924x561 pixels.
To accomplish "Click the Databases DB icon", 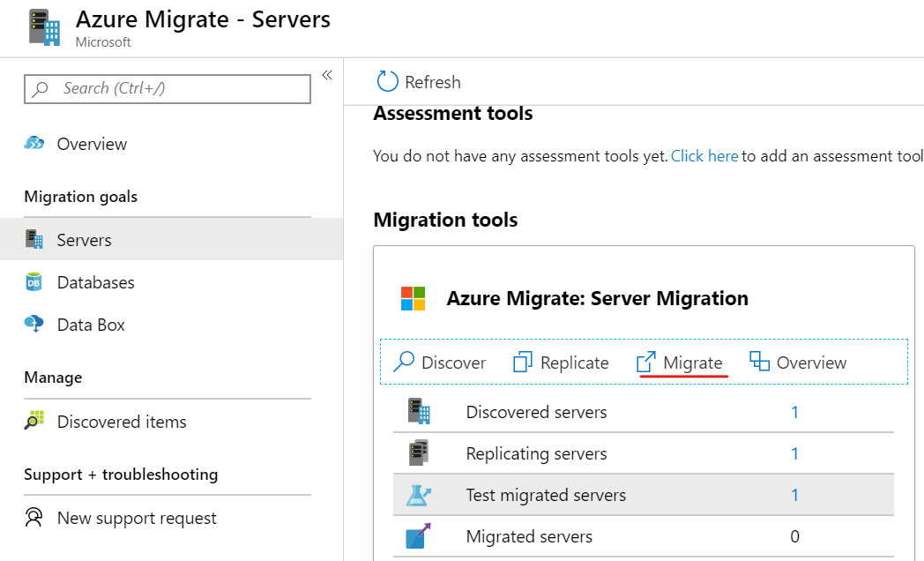I will (34, 281).
